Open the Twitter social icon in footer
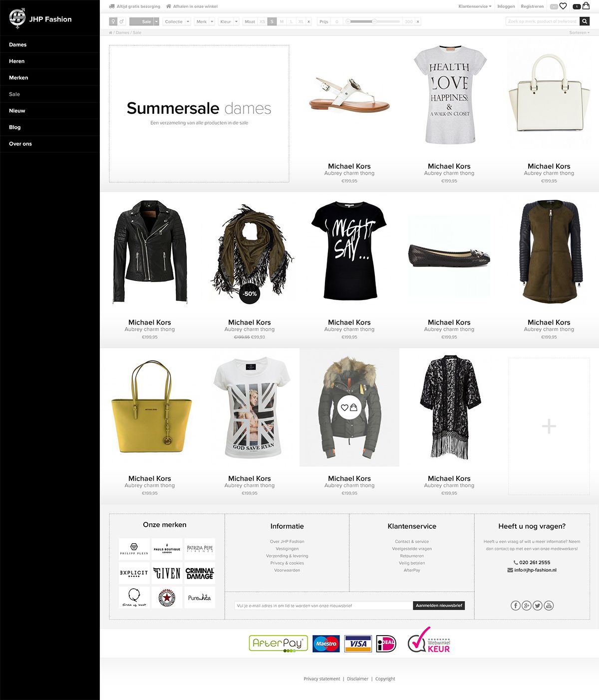This screenshot has width=599, height=700. (x=538, y=606)
